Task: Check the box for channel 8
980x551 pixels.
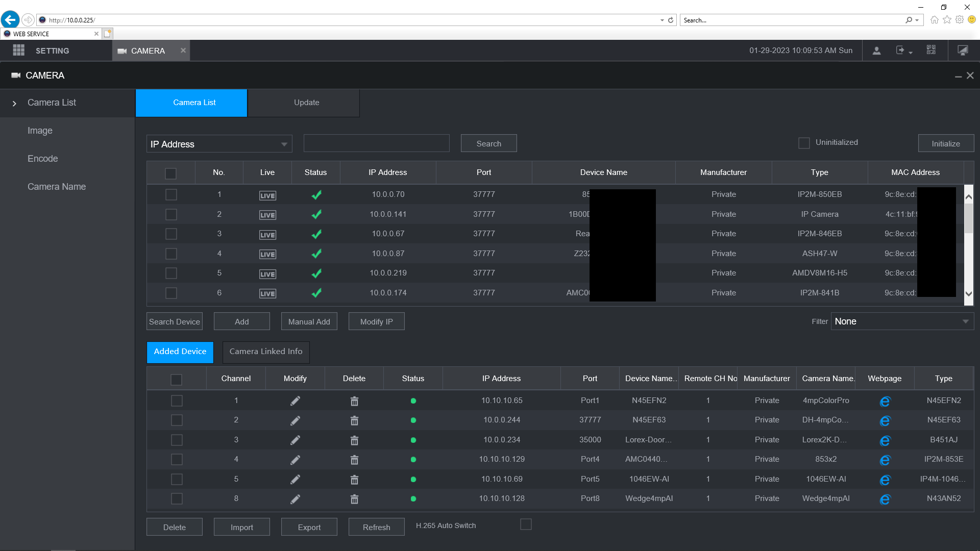Action: [x=177, y=498]
